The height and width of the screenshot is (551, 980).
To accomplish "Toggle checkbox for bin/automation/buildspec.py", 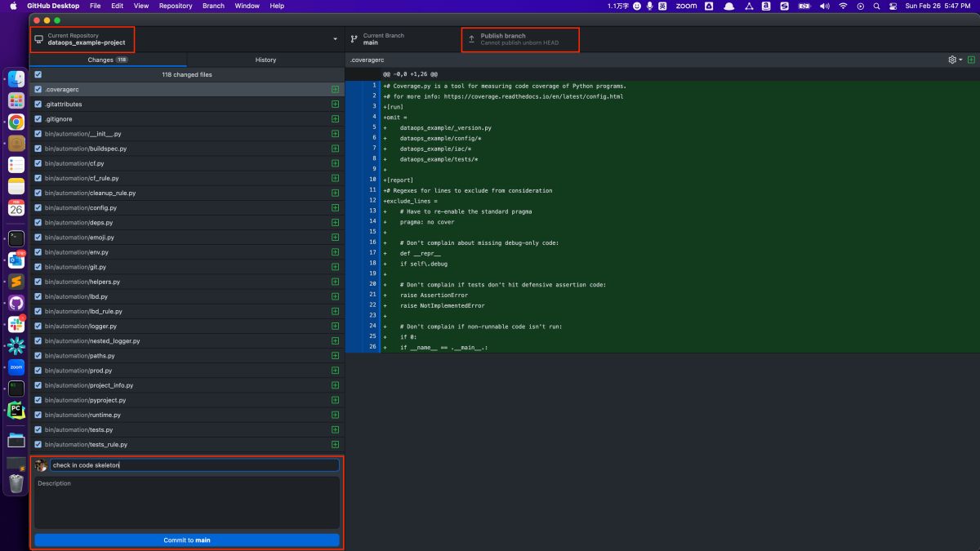I will click(x=38, y=149).
